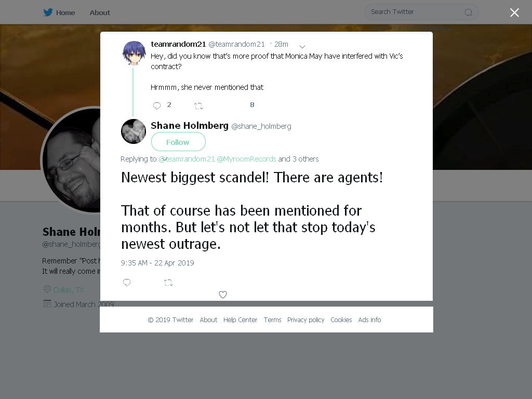Open teamrandom21's anime avatar
Viewport: 532px width, 399px height.
134,52
